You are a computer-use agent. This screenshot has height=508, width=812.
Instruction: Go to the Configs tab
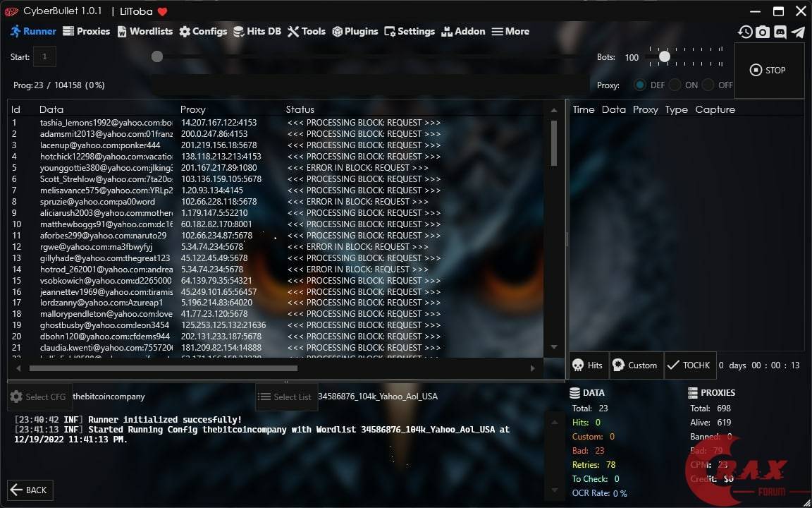point(203,32)
